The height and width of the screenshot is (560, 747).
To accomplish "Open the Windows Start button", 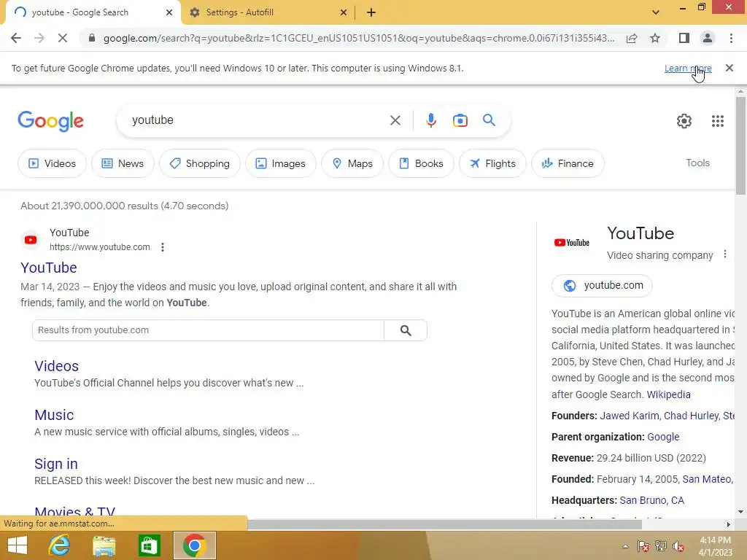I will click(x=18, y=545).
